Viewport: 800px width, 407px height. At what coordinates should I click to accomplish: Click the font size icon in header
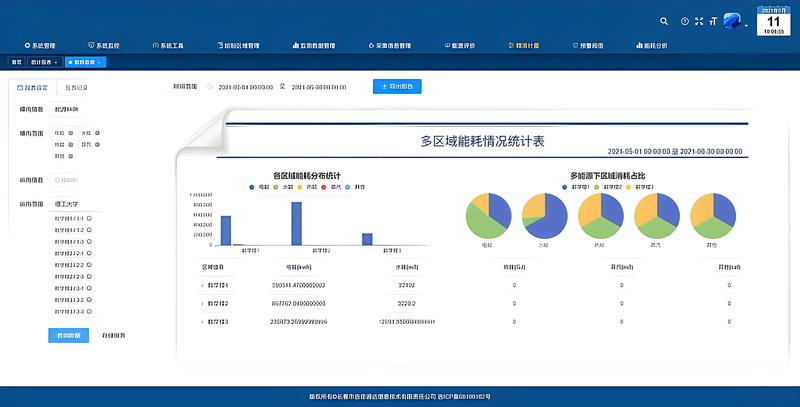(x=713, y=21)
